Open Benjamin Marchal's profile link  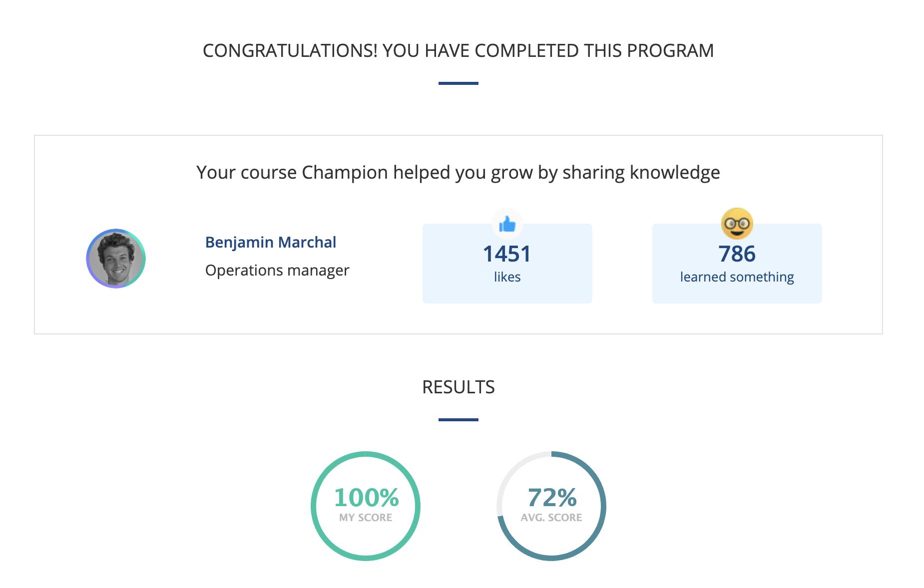(270, 242)
